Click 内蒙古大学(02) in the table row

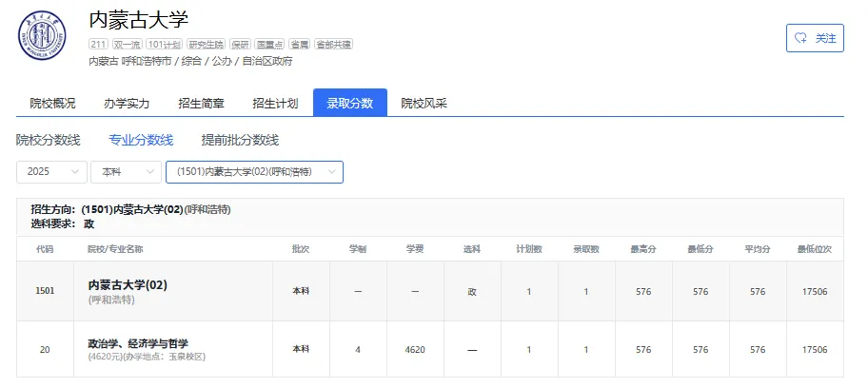(128, 285)
